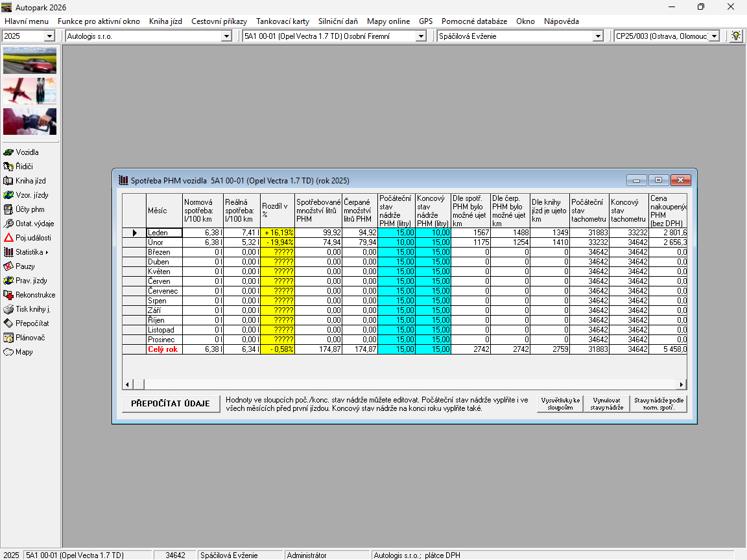Viewport: 747px width, 560px height.
Task: Select the yellow Rozdíl cell for Leden
Action: pos(278,233)
